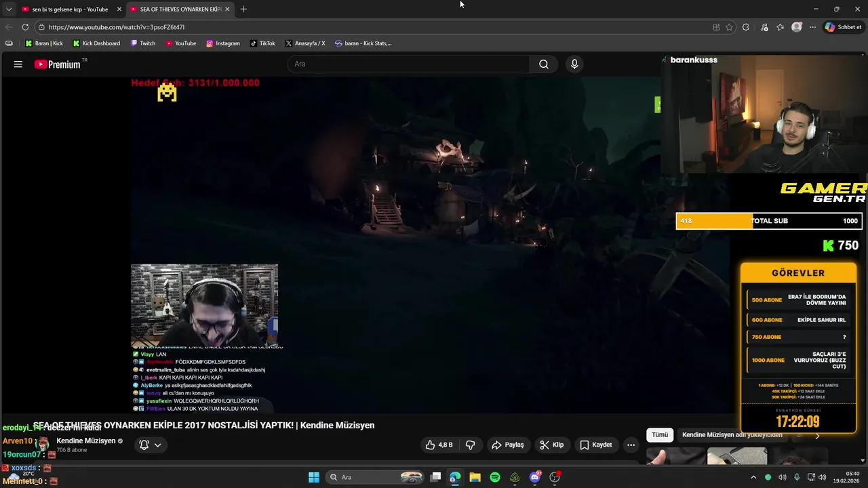The height and width of the screenshot is (488, 868).
Task: Open the apps icon in address bar
Action: [x=716, y=27]
